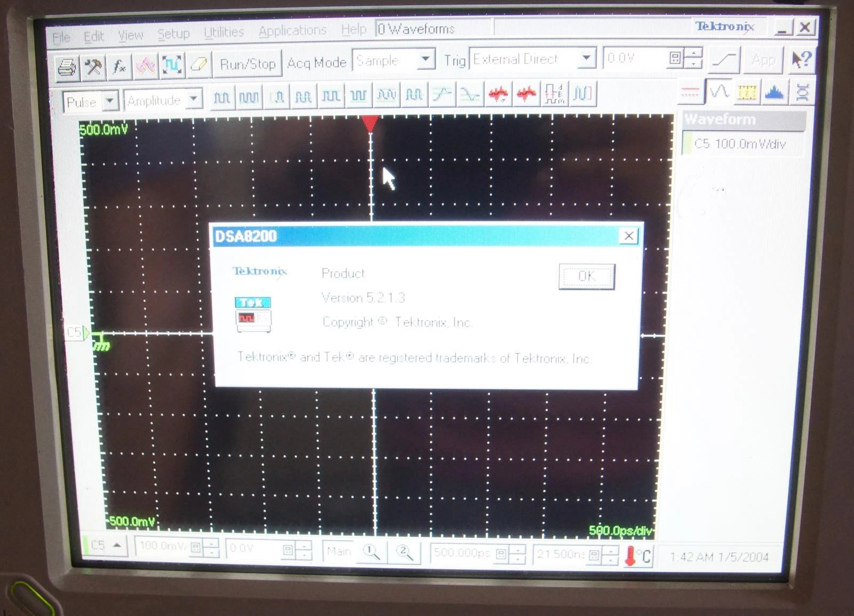
Task: Open keypad icon next to trigger level
Action: [675, 58]
